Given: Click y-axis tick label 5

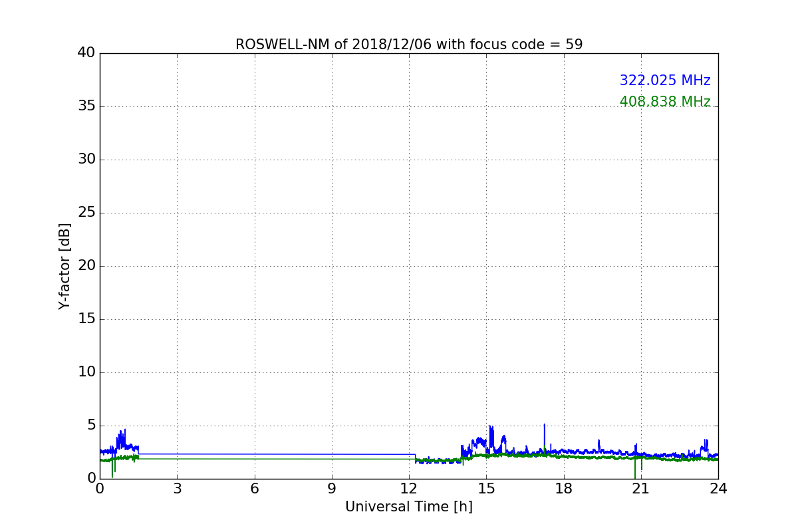Looking at the screenshot, I should coord(91,426).
